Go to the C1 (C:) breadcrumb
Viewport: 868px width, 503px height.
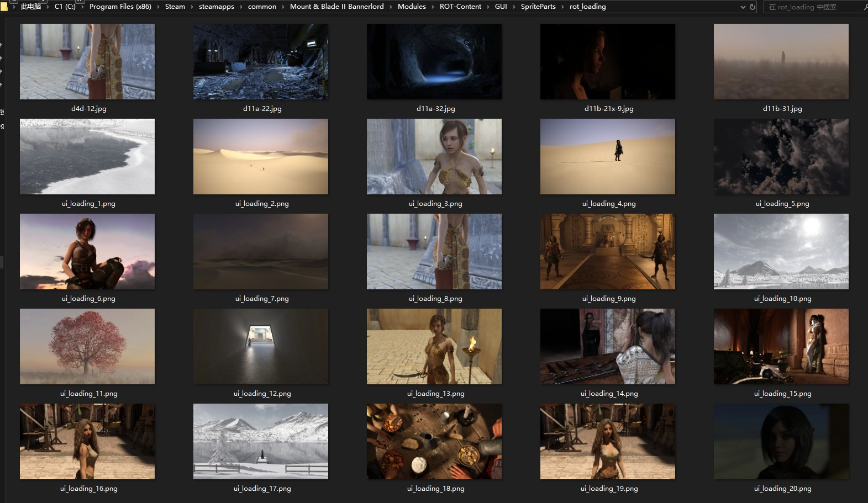pos(65,7)
